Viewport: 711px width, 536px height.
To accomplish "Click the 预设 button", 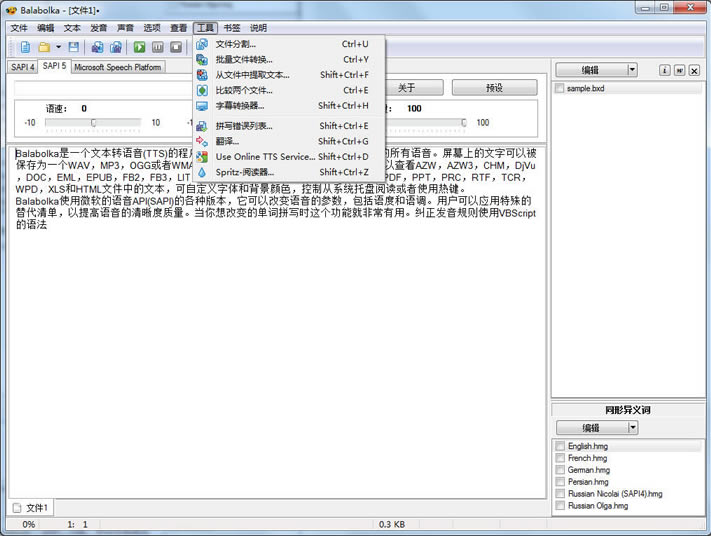I will click(494, 88).
